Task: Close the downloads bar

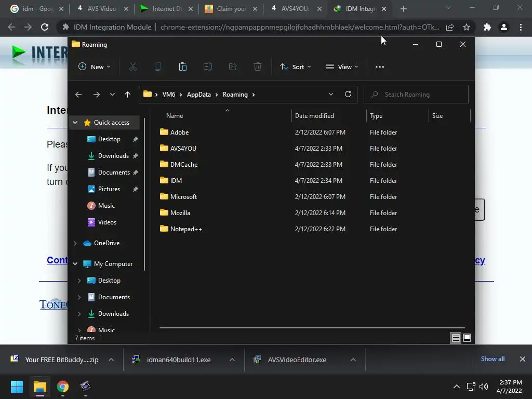Action: (x=523, y=359)
